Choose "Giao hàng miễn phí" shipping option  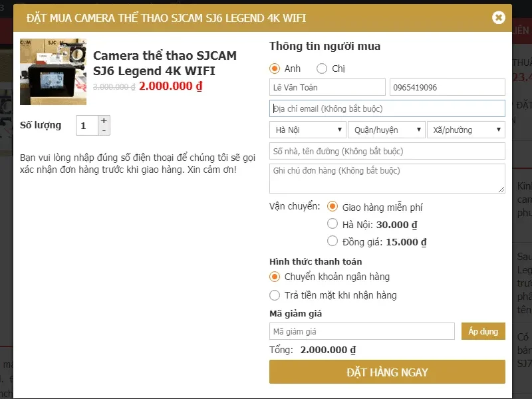click(333, 207)
